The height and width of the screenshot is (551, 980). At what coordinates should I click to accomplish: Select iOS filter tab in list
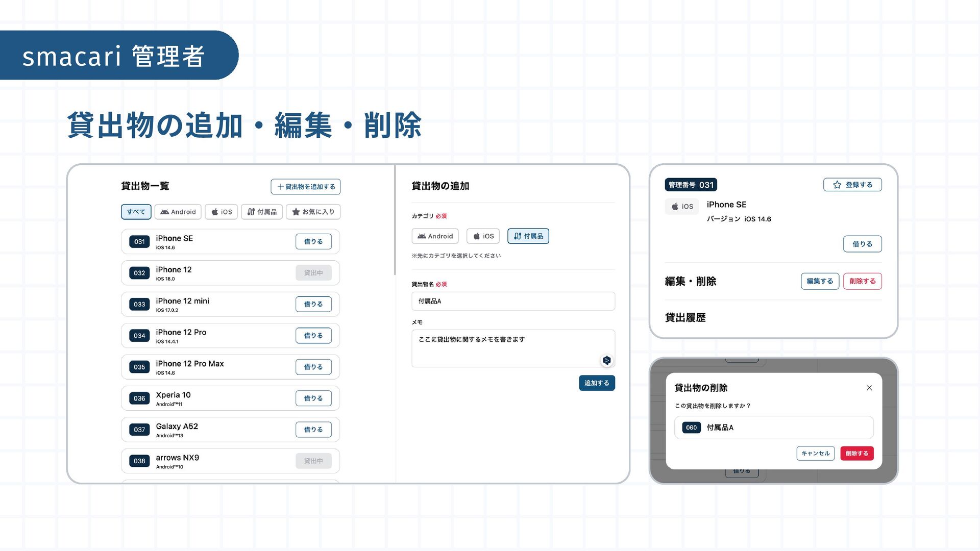click(x=222, y=212)
